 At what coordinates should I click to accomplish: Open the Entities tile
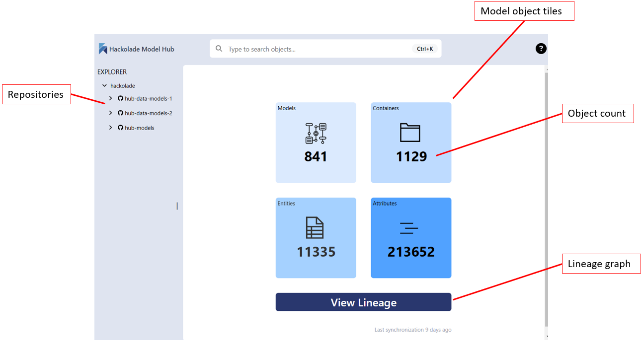[316, 238]
